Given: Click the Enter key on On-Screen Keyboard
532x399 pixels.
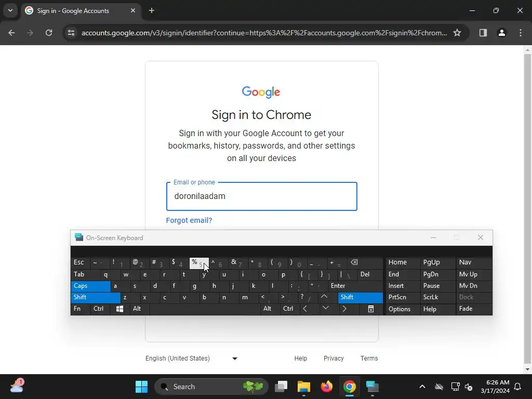Looking at the screenshot, I should [x=355, y=286].
